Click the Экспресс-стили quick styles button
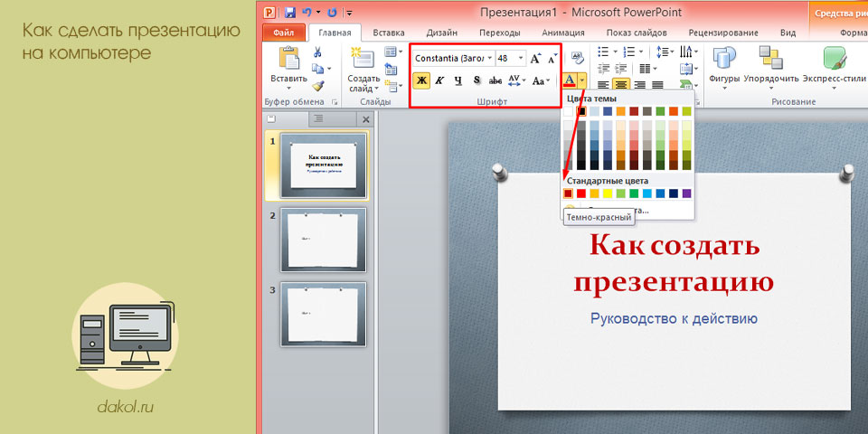 tap(834, 68)
